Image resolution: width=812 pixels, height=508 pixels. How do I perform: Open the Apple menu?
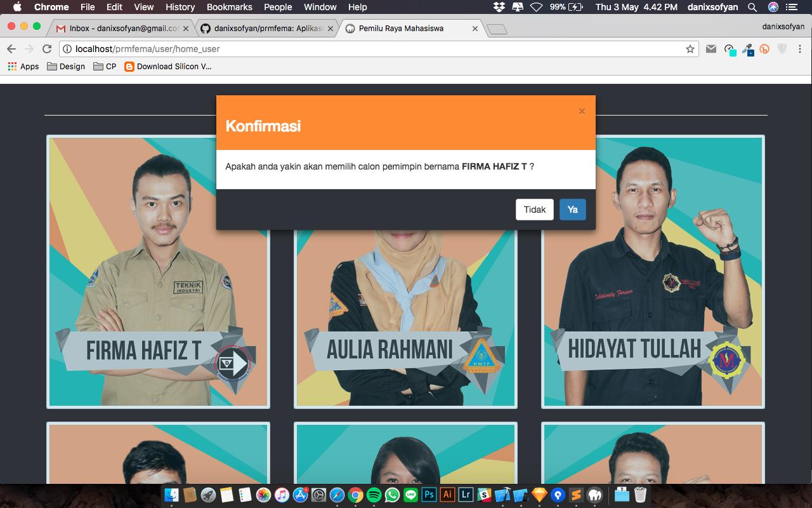click(17, 7)
